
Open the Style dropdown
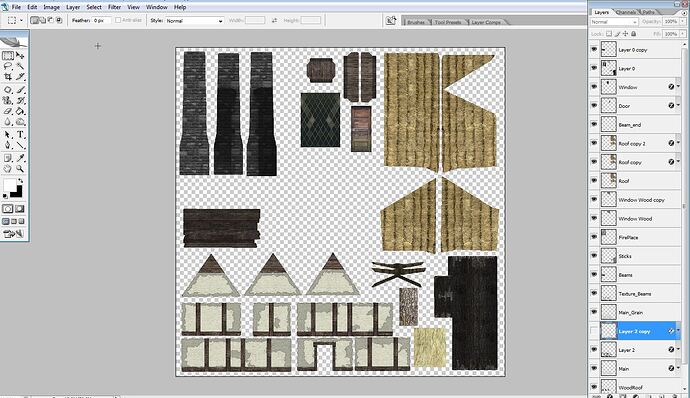tap(195, 21)
